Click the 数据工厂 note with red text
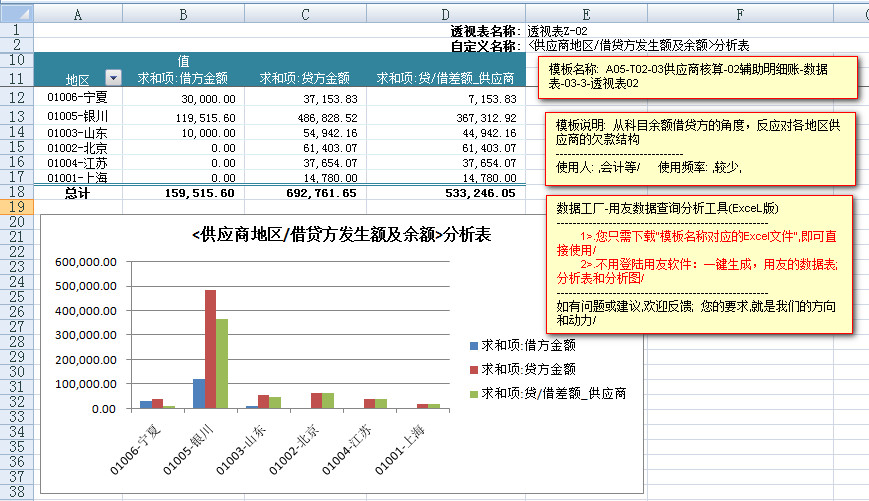This screenshot has height=501, width=869. (702, 264)
